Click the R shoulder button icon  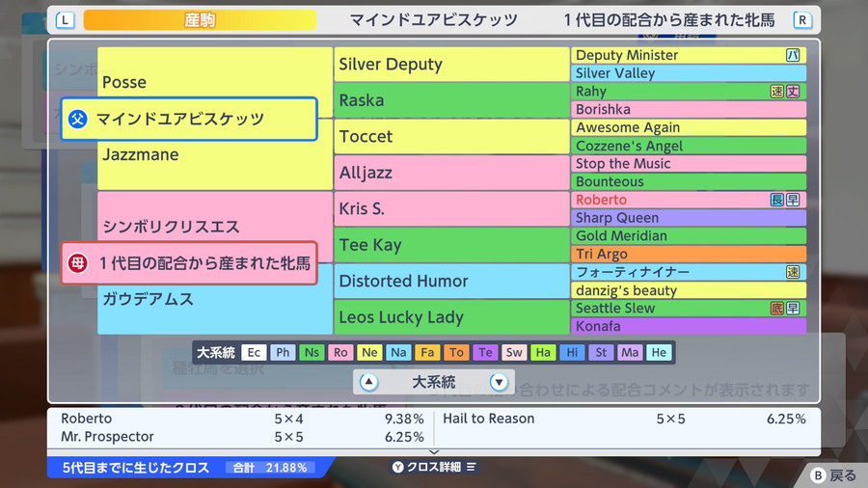(x=802, y=20)
